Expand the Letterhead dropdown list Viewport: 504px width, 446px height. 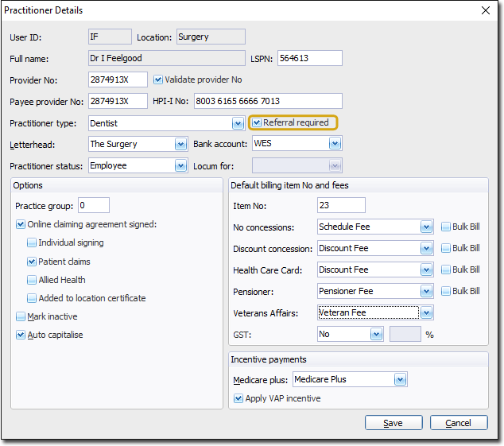[x=180, y=144]
